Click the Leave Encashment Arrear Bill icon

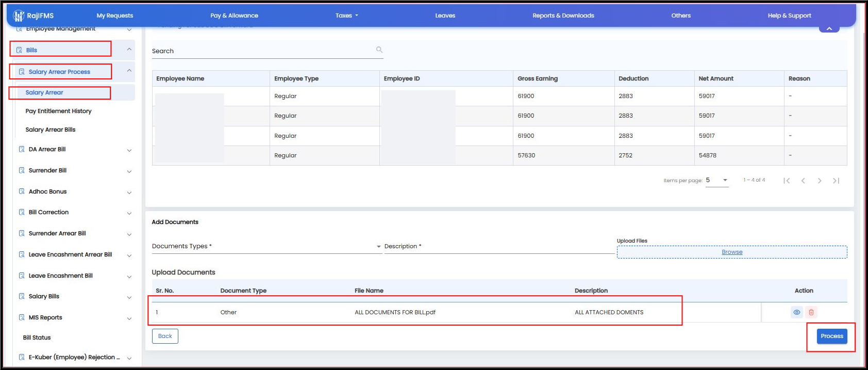point(22,254)
